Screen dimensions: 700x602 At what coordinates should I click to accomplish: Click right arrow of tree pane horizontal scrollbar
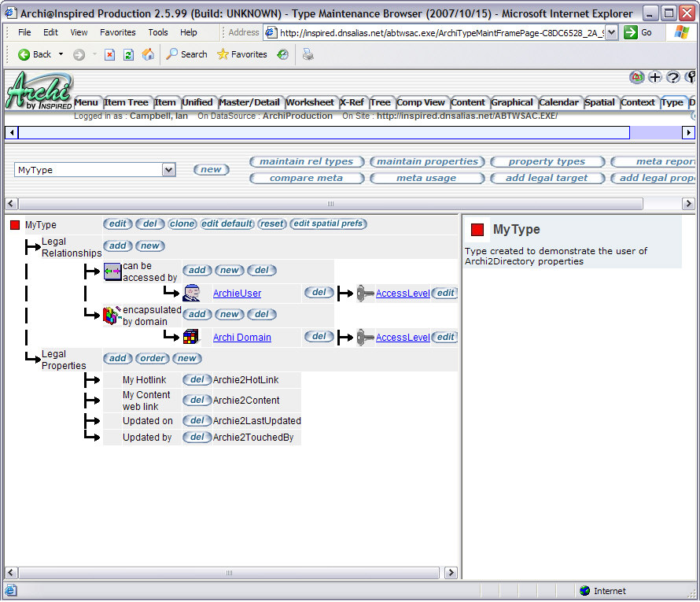point(451,573)
